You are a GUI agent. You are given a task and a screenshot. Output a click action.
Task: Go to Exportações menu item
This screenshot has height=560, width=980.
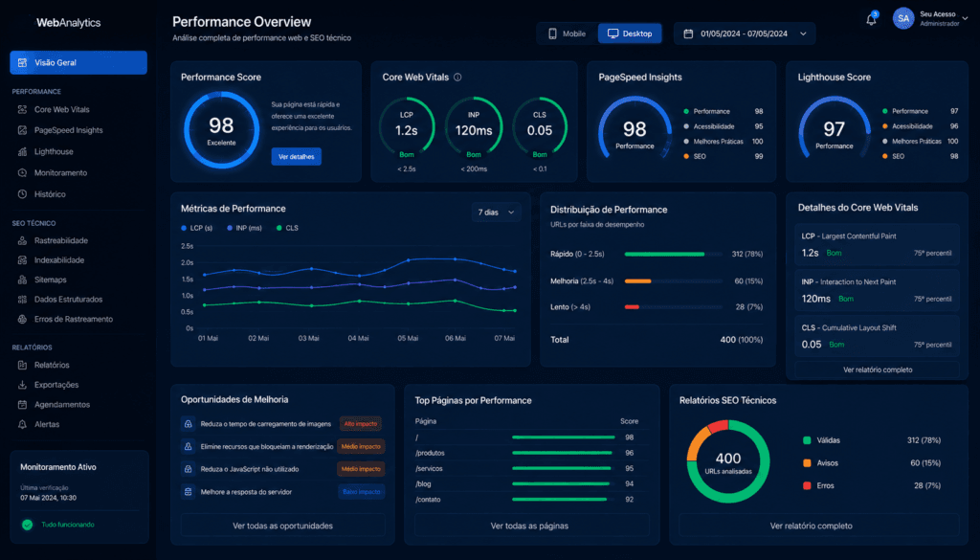(56, 385)
